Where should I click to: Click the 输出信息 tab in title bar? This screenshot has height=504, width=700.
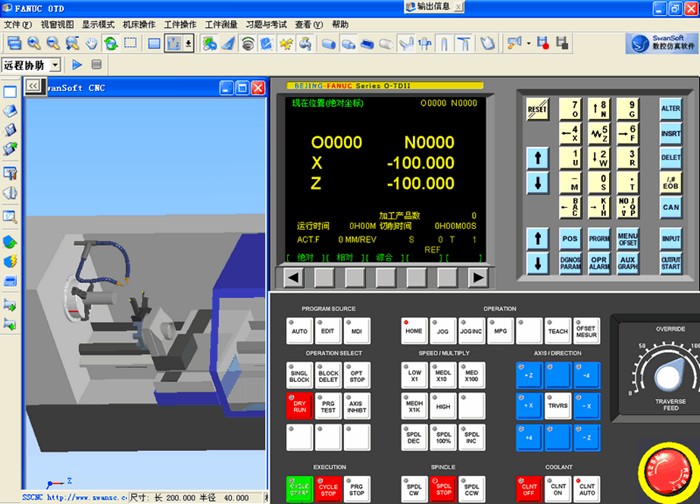[433, 7]
